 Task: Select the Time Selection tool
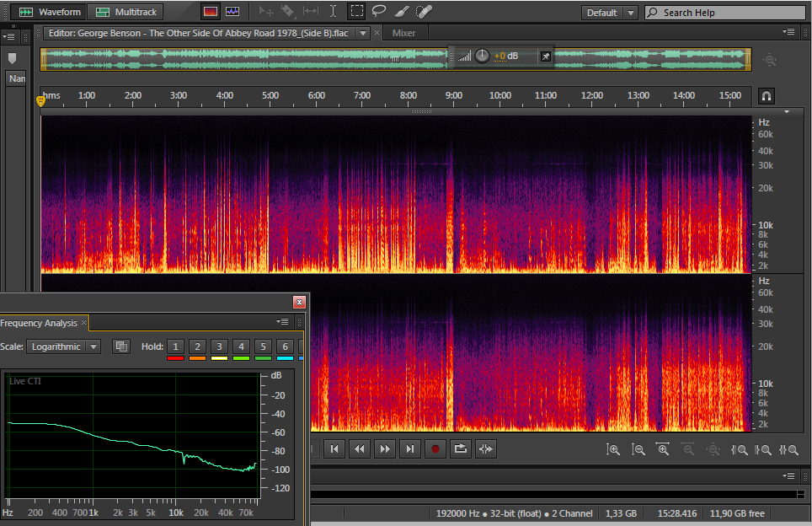click(x=333, y=12)
